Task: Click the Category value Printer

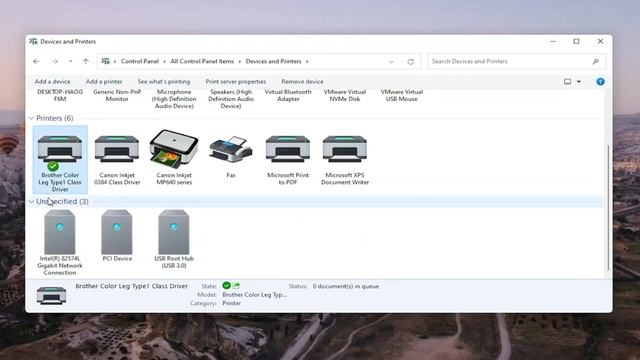Action: click(231, 303)
